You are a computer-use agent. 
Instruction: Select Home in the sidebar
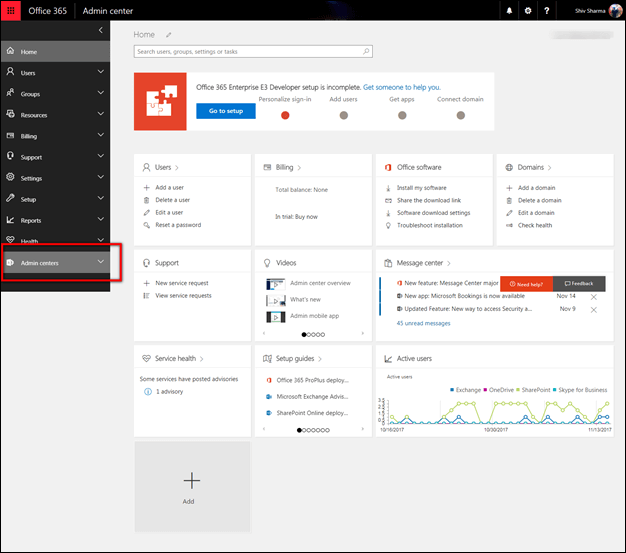[x=55, y=52]
